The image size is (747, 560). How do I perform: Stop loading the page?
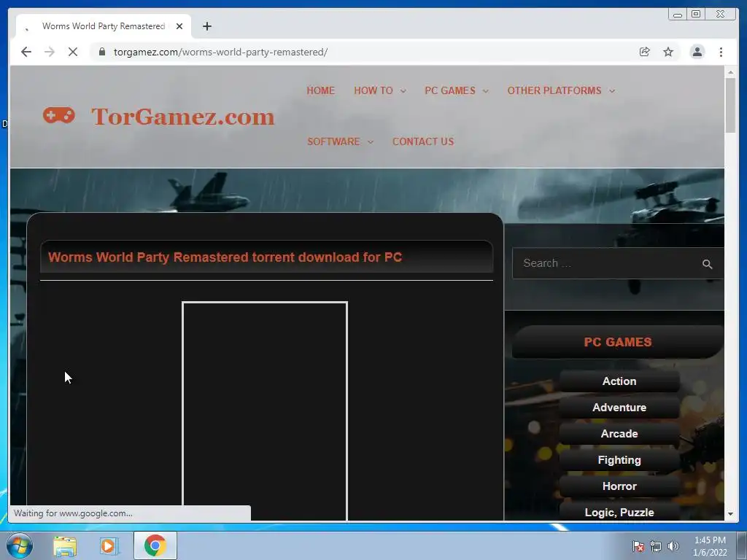click(x=73, y=52)
